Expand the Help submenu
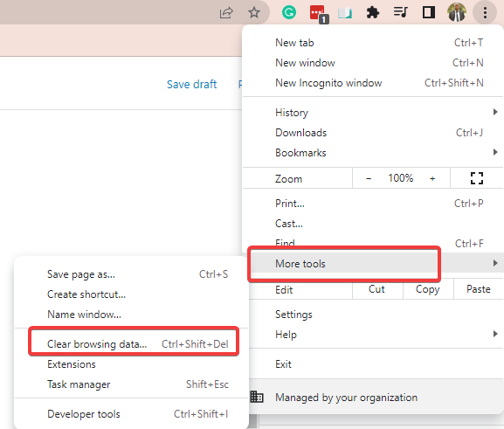 373,335
